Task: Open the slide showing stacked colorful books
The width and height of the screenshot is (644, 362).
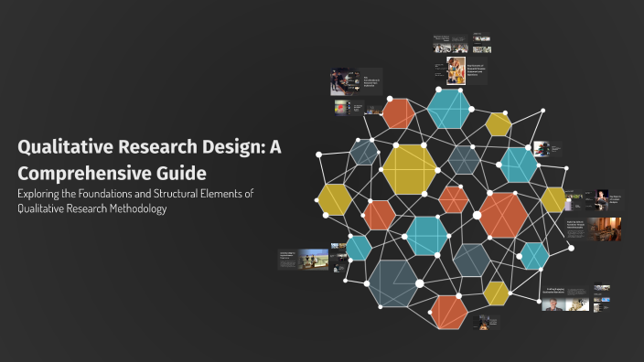Action: (547, 149)
